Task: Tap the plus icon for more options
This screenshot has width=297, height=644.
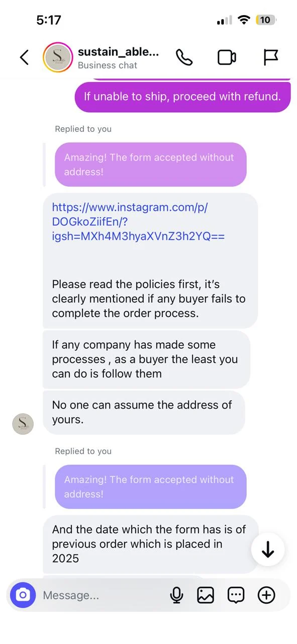Action: point(266,595)
